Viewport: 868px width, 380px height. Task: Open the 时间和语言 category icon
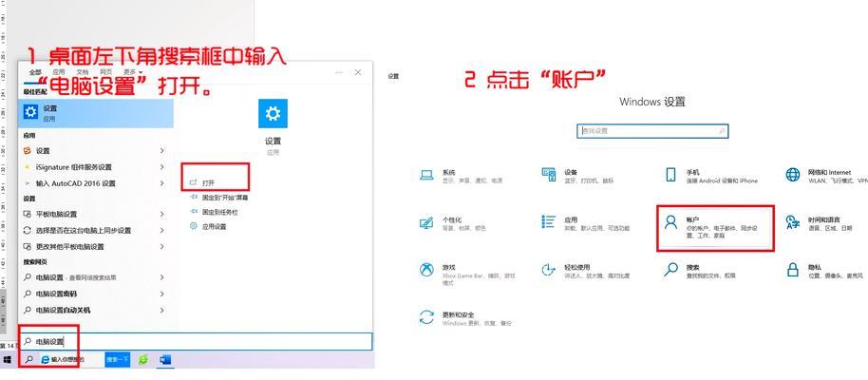click(x=793, y=222)
